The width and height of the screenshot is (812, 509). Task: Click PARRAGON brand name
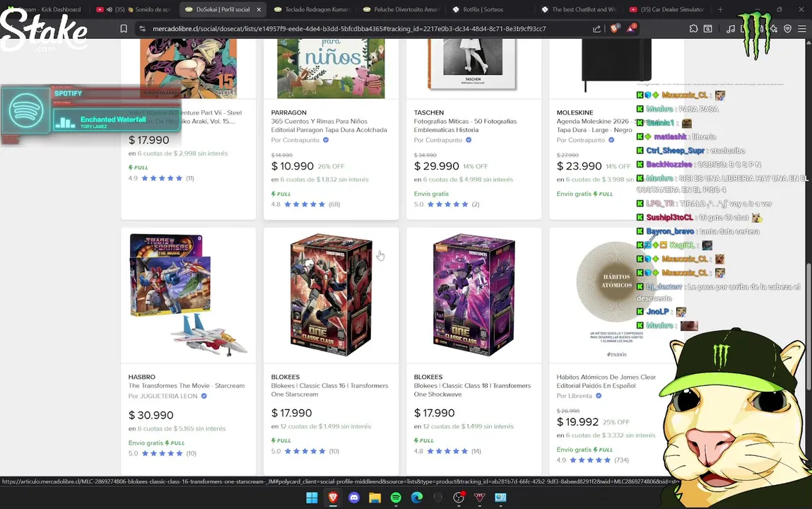coord(288,112)
